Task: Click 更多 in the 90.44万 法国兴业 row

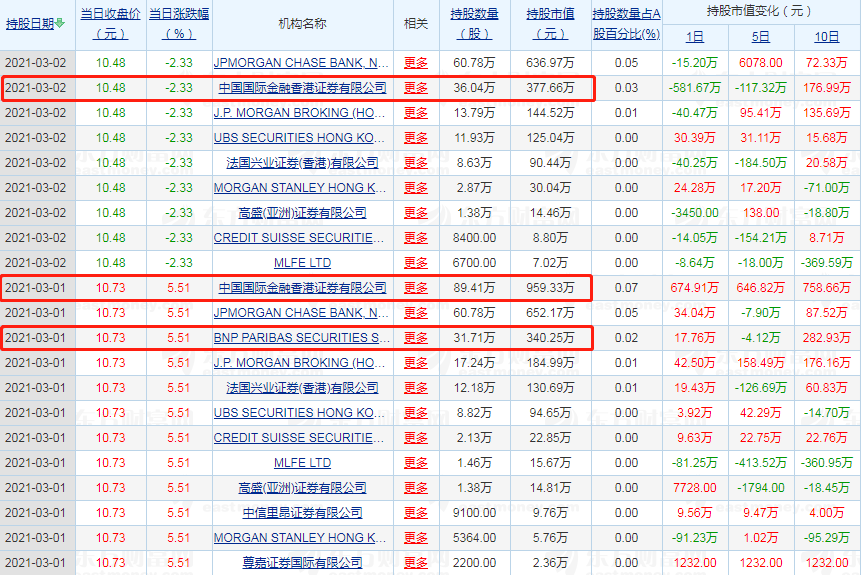Action: pos(416,163)
